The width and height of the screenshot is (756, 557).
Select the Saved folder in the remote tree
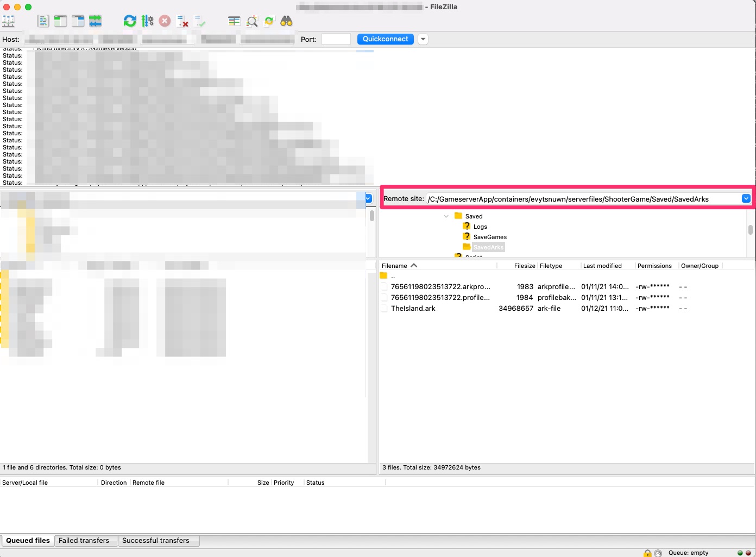tap(474, 216)
